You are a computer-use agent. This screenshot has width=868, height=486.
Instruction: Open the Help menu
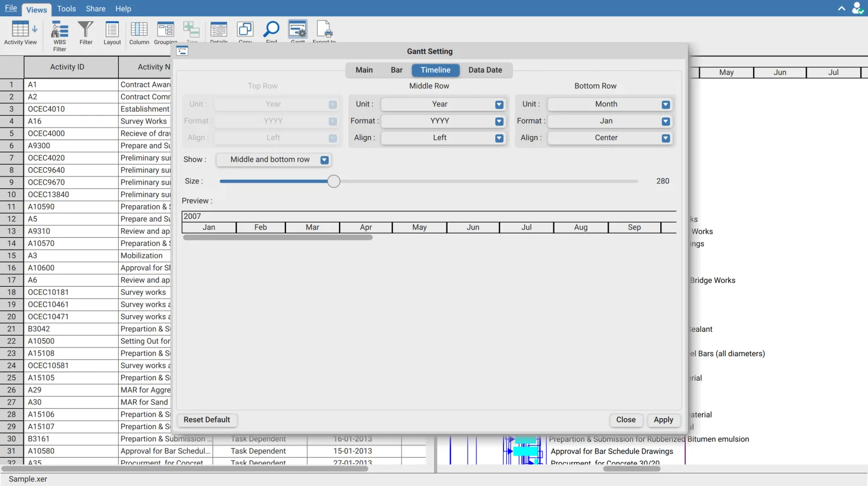click(123, 9)
